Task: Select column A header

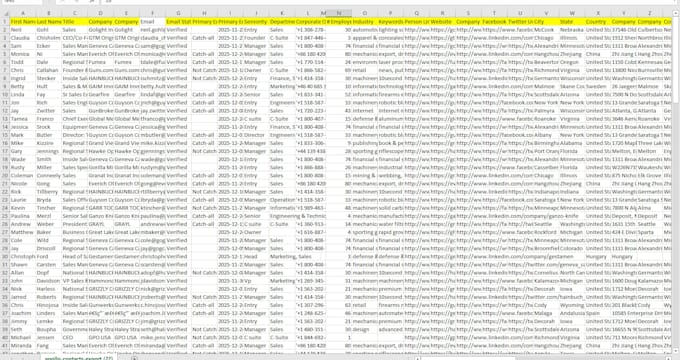Action: click(x=23, y=13)
